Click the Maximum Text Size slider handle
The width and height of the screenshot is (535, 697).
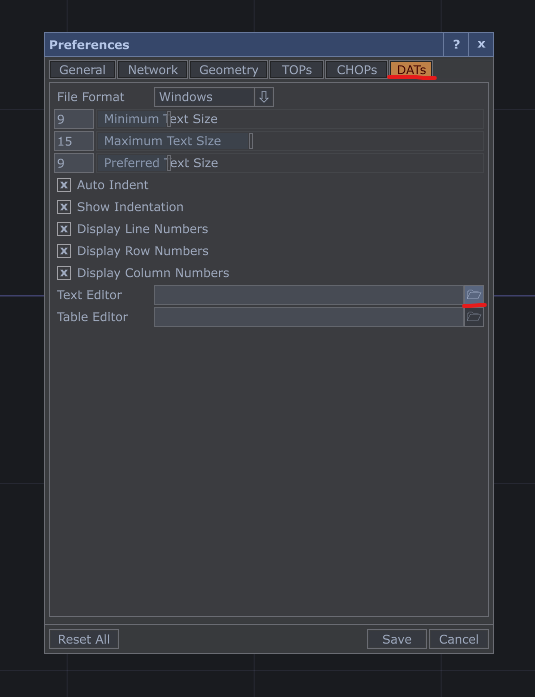251,141
